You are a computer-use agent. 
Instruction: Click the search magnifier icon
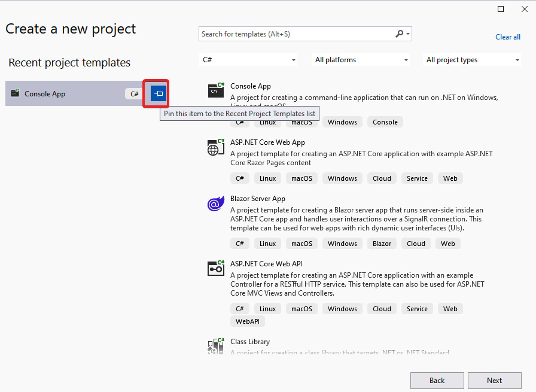[399, 34]
